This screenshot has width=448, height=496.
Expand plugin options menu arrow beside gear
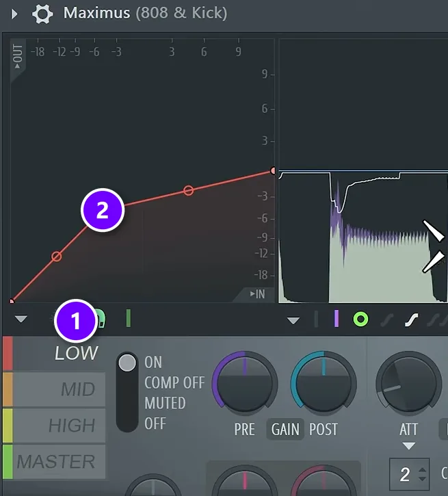click(14, 14)
